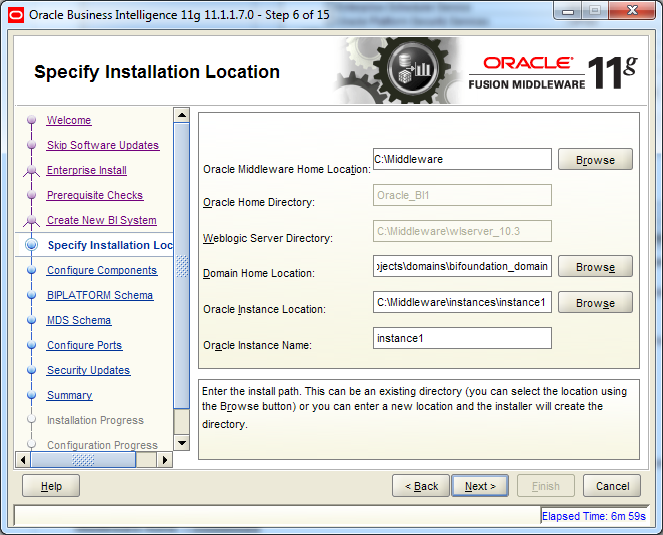
Task: Click the Oracle Instance Name field
Action: pyautogui.click(x=462, y=338)
